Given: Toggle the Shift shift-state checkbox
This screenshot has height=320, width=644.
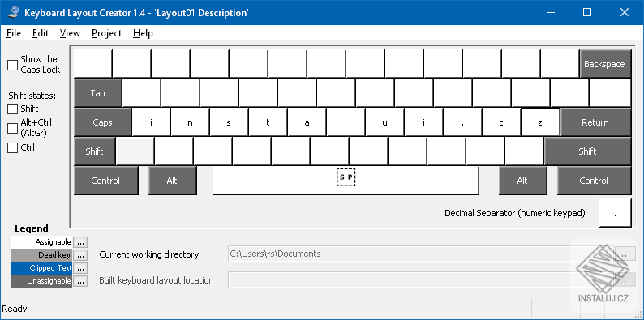Looking at the screenshot, I should (13, 109).
